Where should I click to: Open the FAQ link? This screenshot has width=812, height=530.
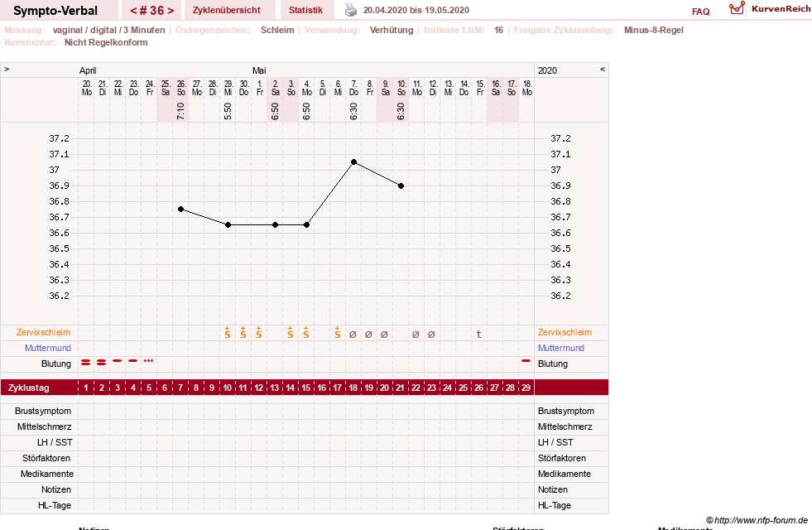tap(700, 12)
